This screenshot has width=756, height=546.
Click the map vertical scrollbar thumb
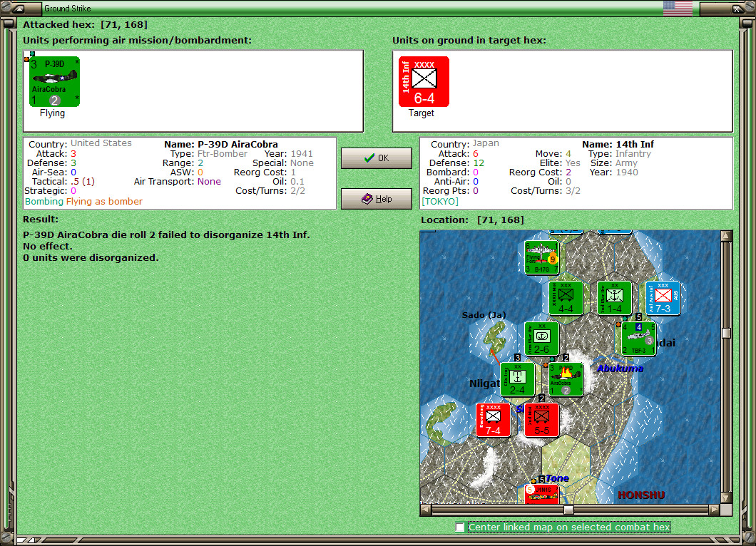click(726, 333)
